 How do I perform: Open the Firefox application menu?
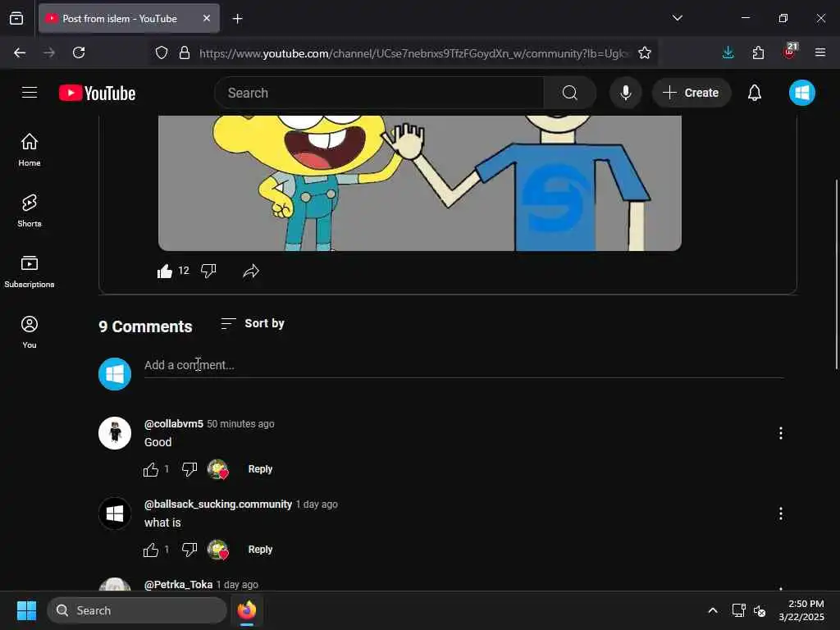[x=819, y=52]
